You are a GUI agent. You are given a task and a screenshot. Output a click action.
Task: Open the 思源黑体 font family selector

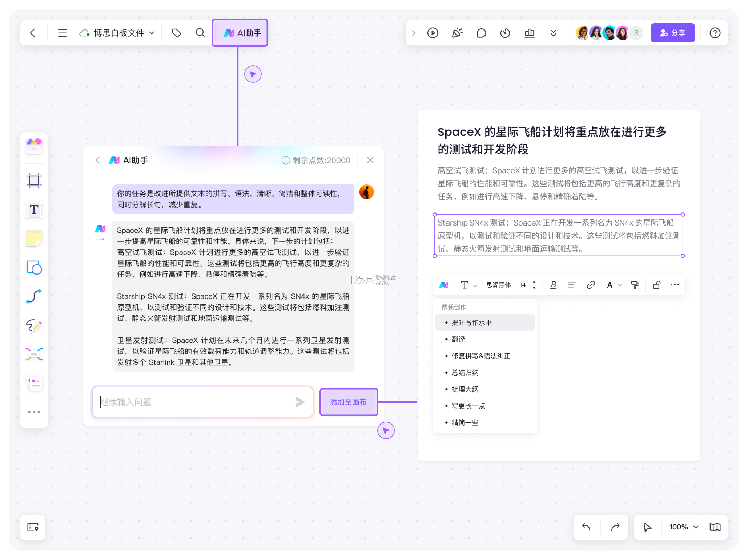(499, 285)
